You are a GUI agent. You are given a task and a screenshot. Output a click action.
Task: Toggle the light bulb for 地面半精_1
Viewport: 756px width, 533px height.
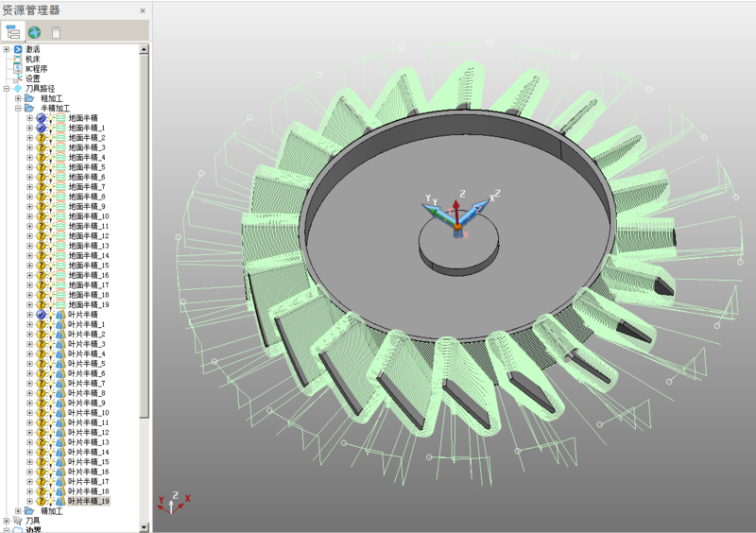point(50,129)
